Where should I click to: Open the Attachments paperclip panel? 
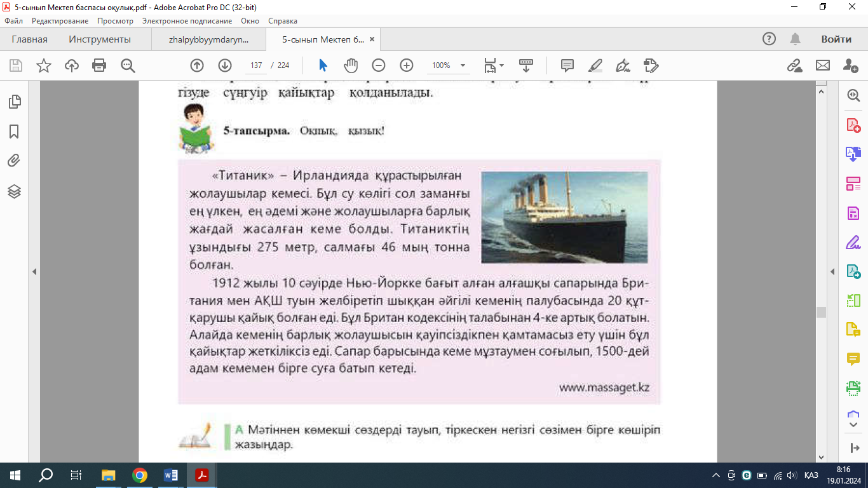14,161
